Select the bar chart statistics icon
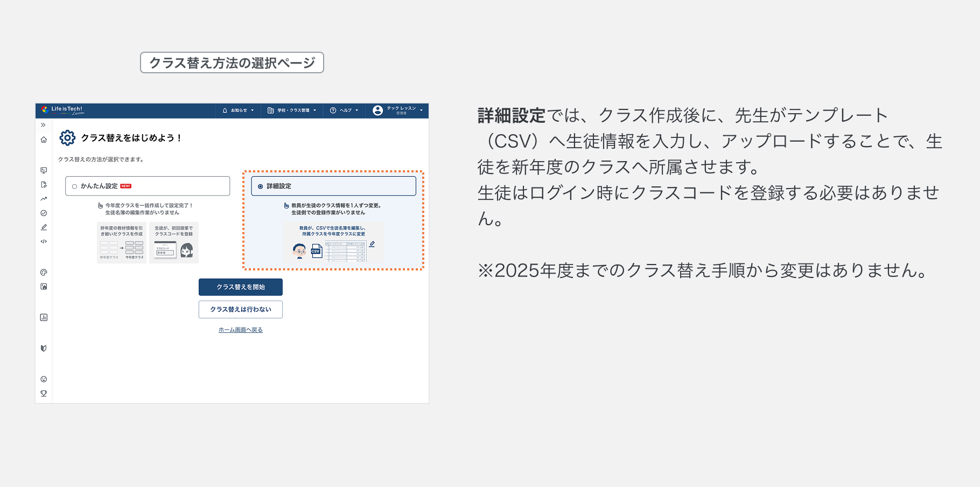980x487 pixels. (44, 317)
